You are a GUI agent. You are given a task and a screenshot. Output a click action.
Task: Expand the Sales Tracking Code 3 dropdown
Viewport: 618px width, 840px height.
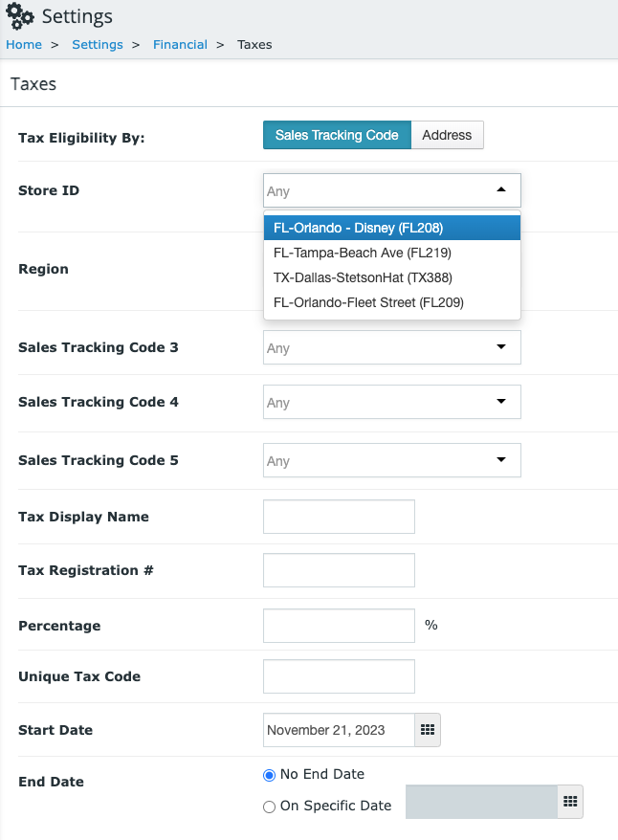pos(392,347)
